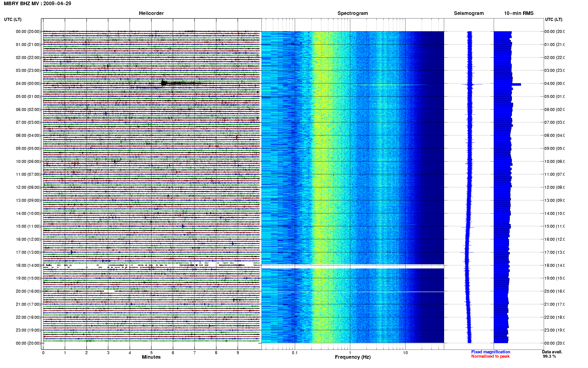588x368 pixels.
Task: Click the 'UTC (LT)' label beside 10-min RMS
Action: (x=553, y=19)
